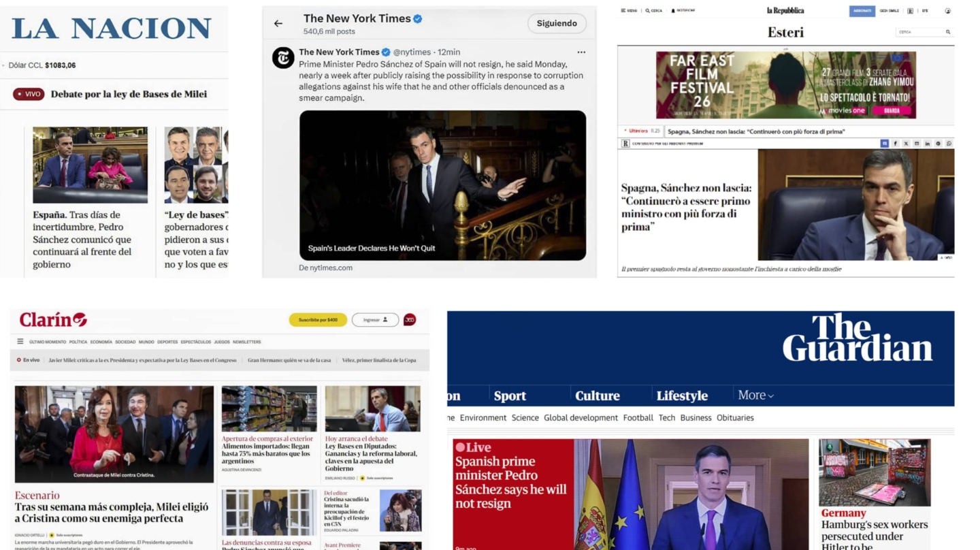980x550 pixels.
Task: Click The Guardian logo
Action: point(857,338)
